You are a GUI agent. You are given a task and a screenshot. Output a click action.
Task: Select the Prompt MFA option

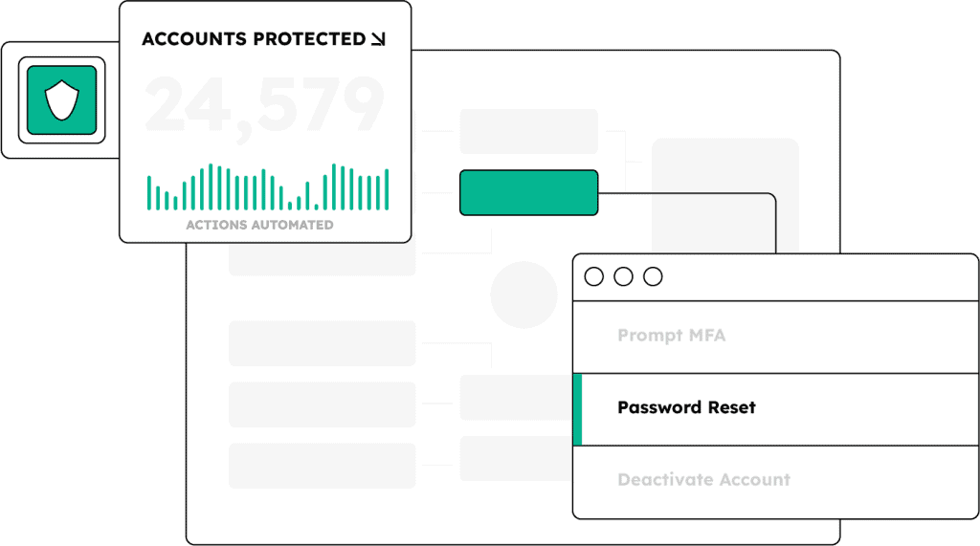tap(671, 336)
